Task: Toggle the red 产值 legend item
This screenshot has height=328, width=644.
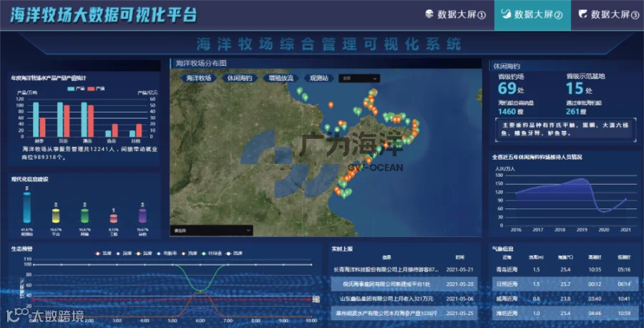Action: click(96, 89)
